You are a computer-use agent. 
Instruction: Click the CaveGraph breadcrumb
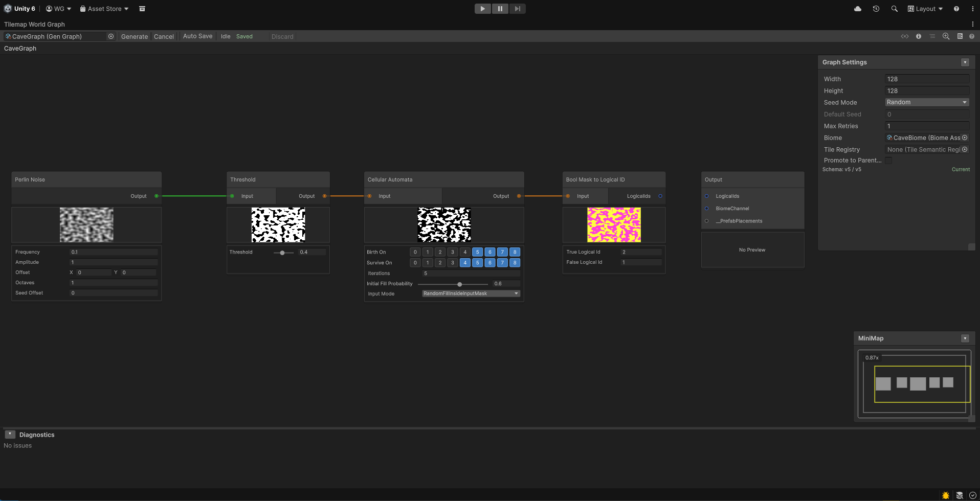click(20, 49)
